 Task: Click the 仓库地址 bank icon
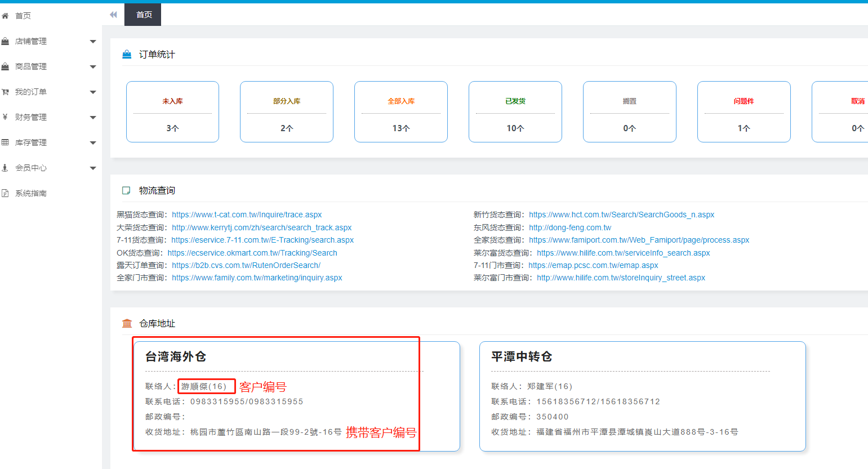tap(127, 324)
